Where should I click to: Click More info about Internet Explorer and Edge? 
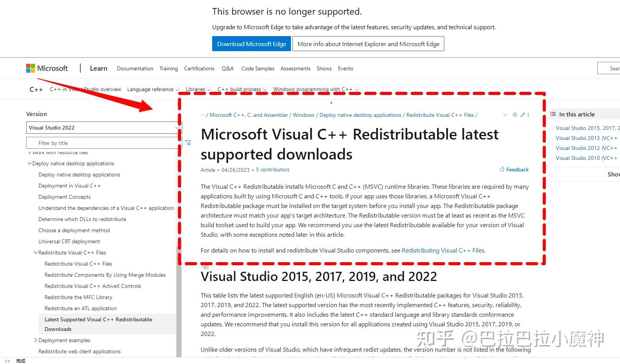pyautogui.click(x=368, y=44)
